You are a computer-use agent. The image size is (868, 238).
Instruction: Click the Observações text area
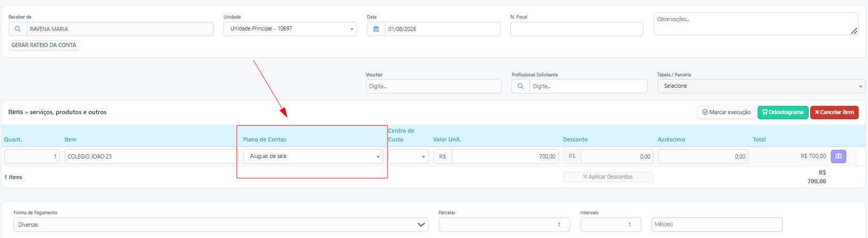point(756,24)
